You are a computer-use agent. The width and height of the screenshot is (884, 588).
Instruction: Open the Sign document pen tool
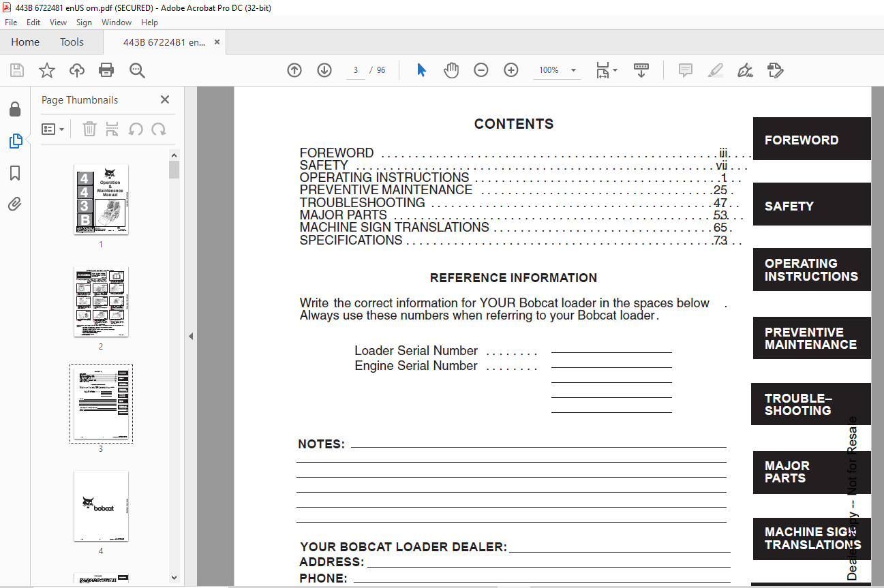(745, 70)
